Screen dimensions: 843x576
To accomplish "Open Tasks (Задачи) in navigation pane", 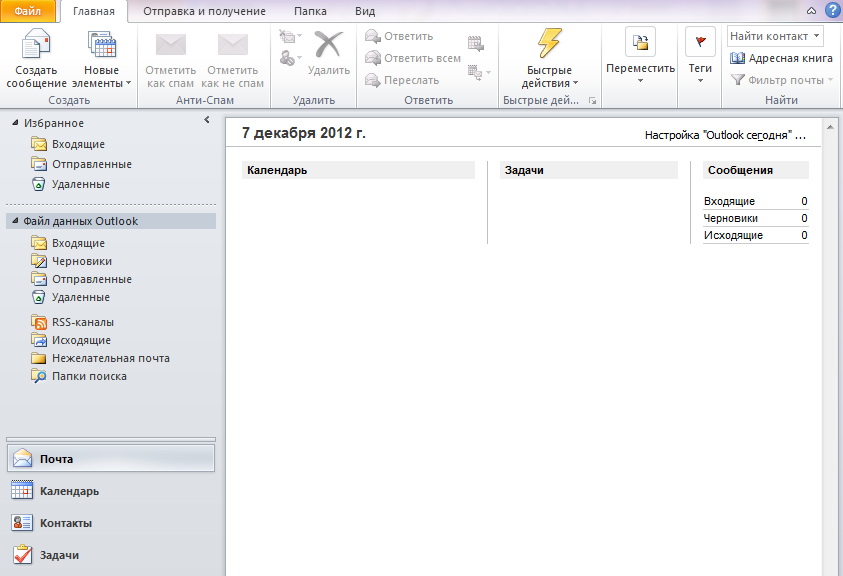I will [111, 555].
